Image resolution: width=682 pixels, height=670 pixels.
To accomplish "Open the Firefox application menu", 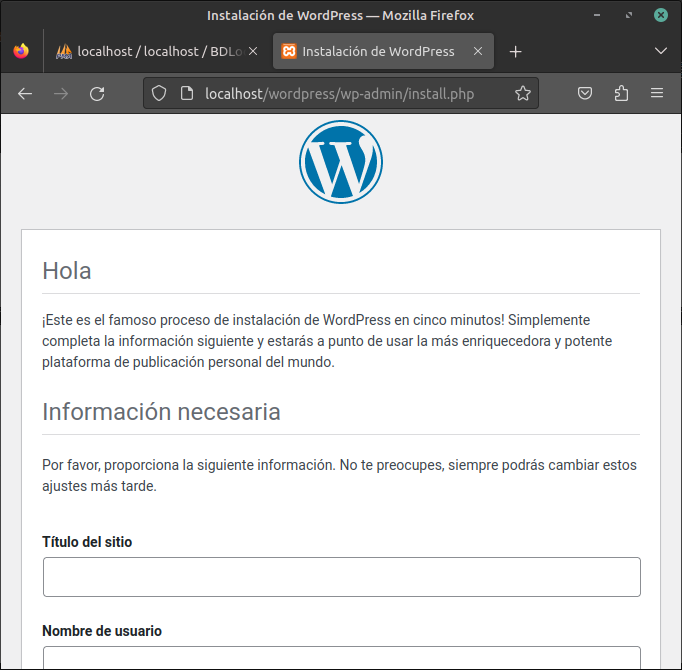I will tap(657, 93).
